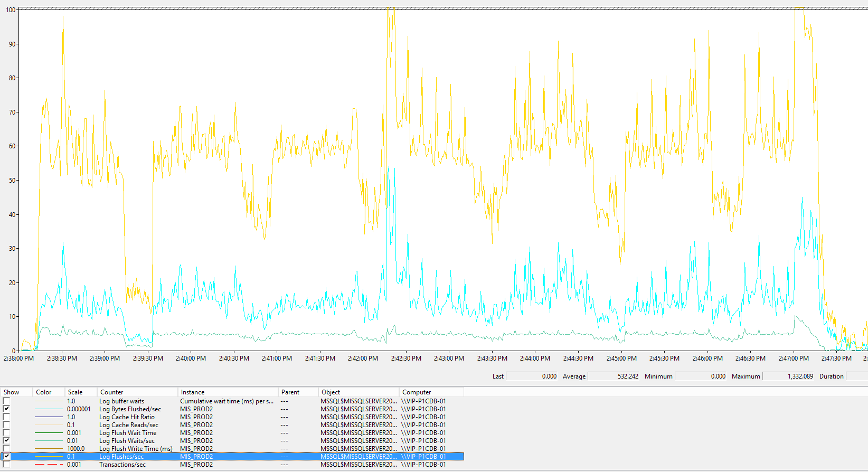Click the Maximum value field
The height and width of the screenshot is (472, 868).
(x=789, y=376)
